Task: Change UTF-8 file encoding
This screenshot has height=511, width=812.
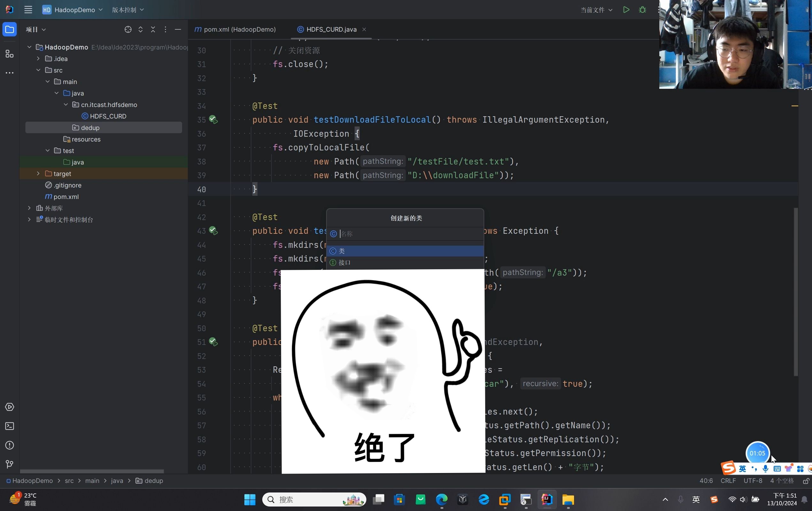Action: 753,481
